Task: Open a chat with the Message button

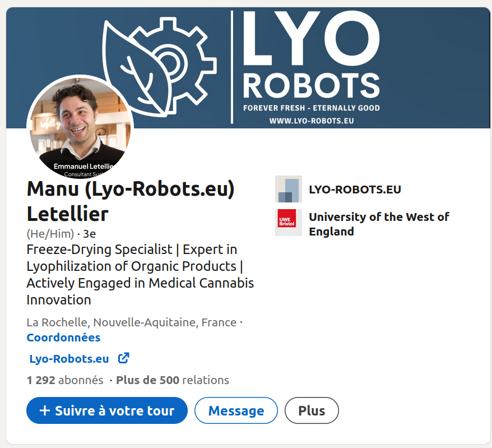Action: [x=236, y=410]
